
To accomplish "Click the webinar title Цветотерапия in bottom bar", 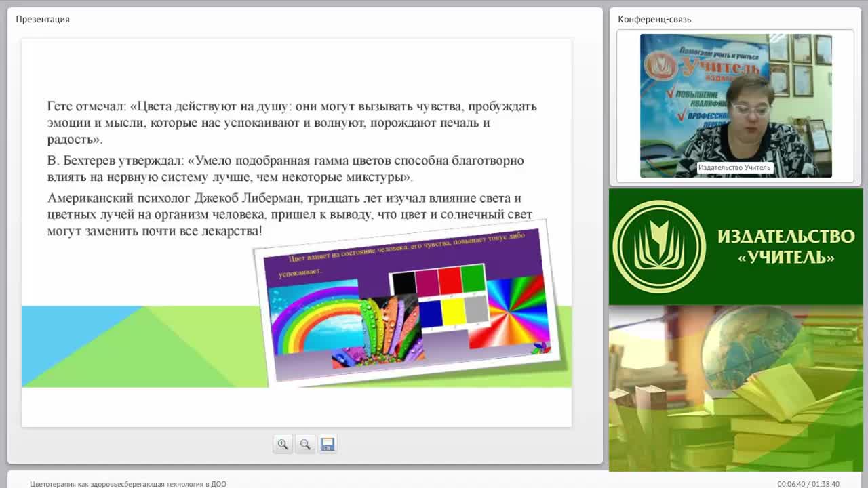I will pyautogui.click(x=128, y=484).
